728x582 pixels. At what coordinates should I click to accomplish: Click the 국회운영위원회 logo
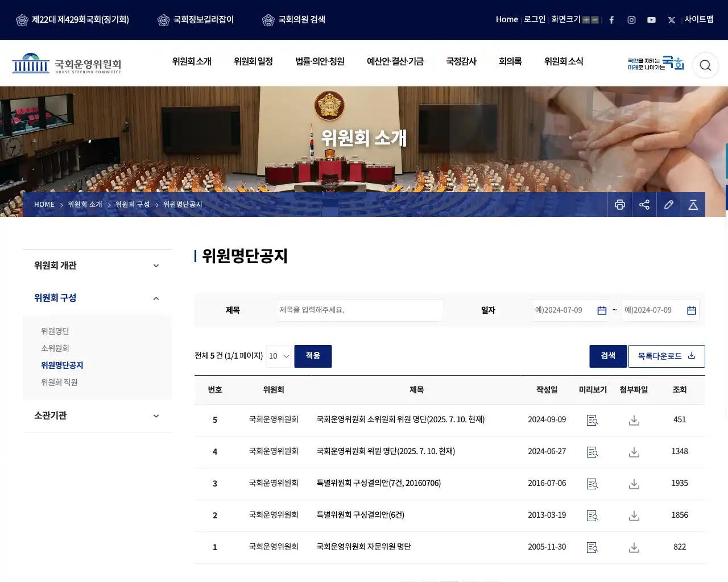click(x=67, y=63)
